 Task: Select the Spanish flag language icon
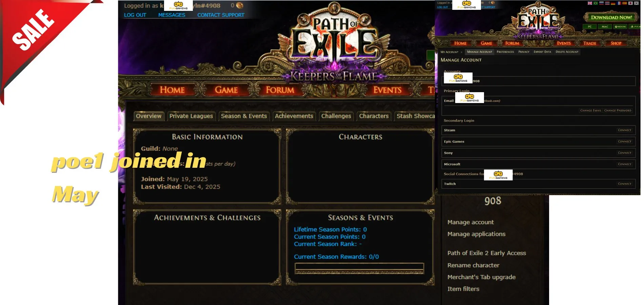point(625,3)
